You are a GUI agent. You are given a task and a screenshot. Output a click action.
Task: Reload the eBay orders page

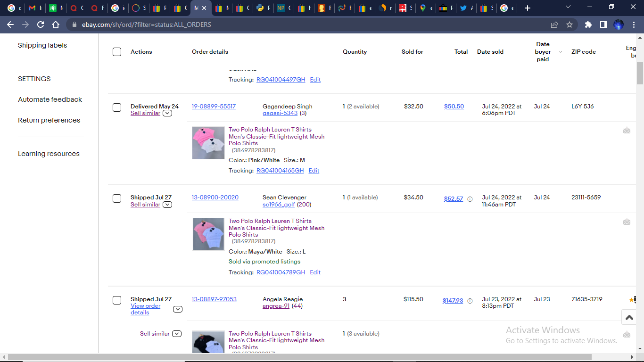41,25
